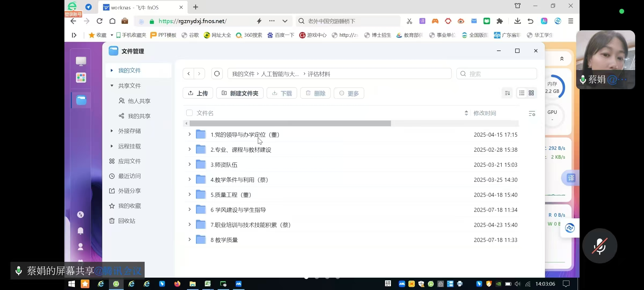Click the 新建文件夹 button
Screen dimensions: 644x290
tap(240, 93)
